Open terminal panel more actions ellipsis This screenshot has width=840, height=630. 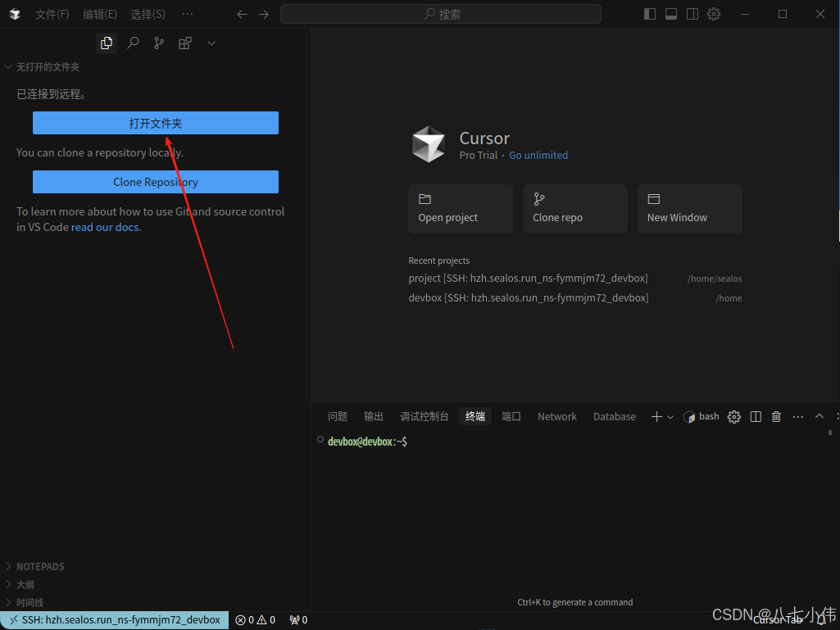[798, 417]
